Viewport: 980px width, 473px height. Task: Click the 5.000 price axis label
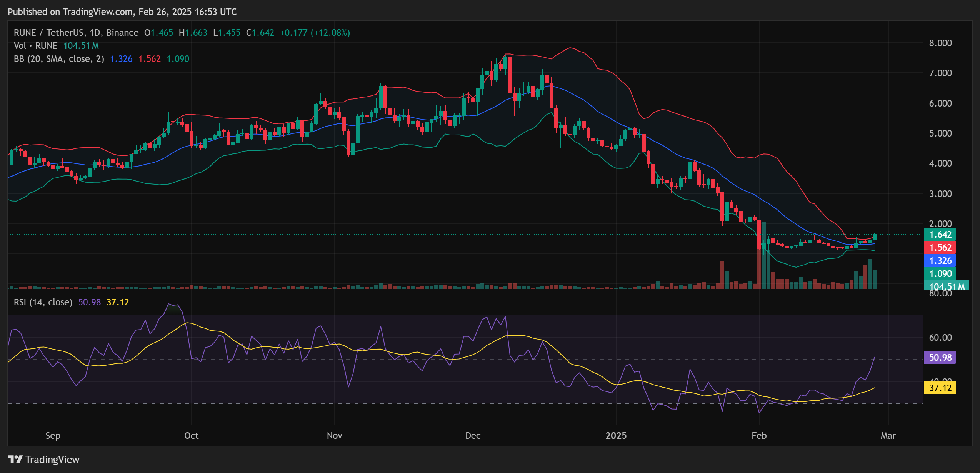pyautogui.click(x=940, y=133)
